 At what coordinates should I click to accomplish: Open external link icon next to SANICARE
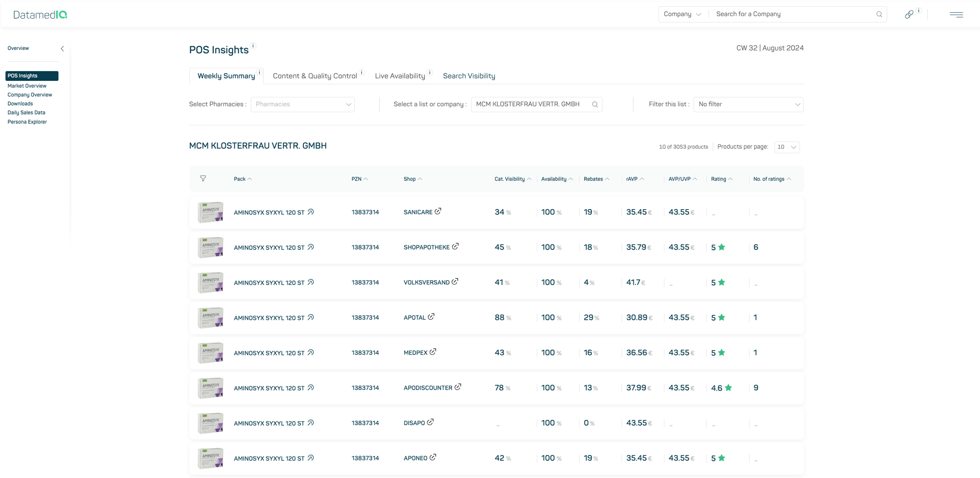[x=438, y=211]
